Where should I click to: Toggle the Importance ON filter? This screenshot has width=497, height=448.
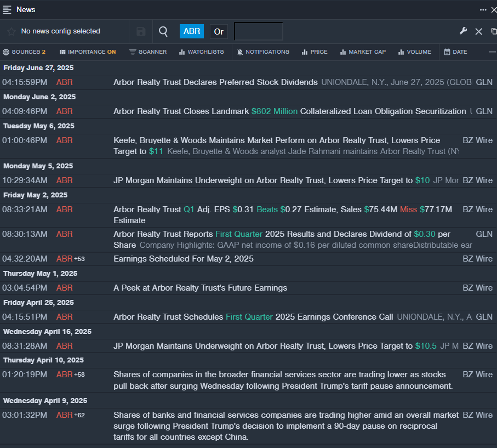tap(88, 52)
